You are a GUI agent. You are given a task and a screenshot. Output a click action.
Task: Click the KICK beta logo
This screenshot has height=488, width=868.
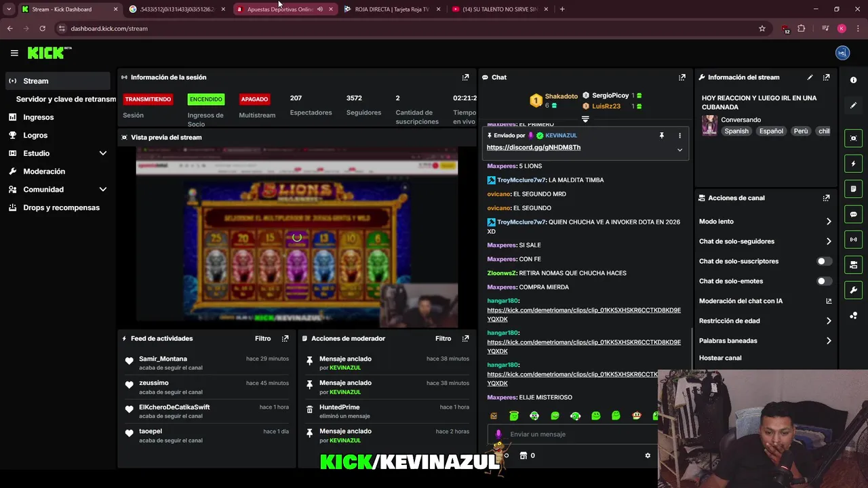click(x=50, y=53)
